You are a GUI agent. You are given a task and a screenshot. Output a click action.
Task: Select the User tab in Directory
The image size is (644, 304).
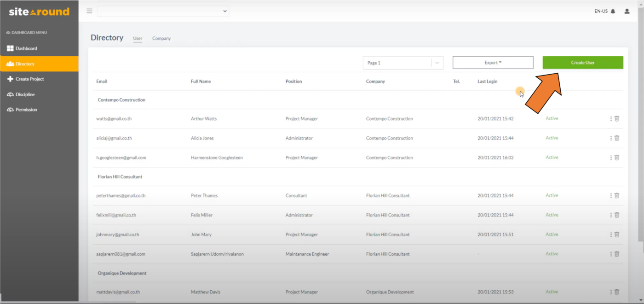137,38
